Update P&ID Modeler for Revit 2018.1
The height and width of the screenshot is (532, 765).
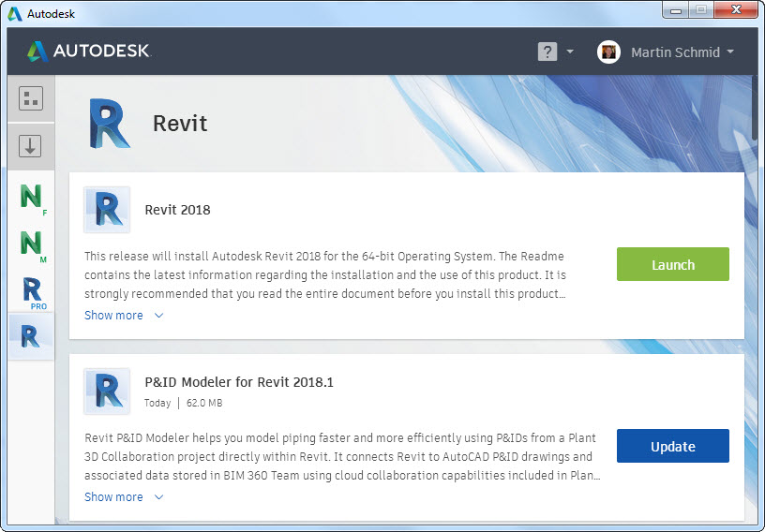673,446
